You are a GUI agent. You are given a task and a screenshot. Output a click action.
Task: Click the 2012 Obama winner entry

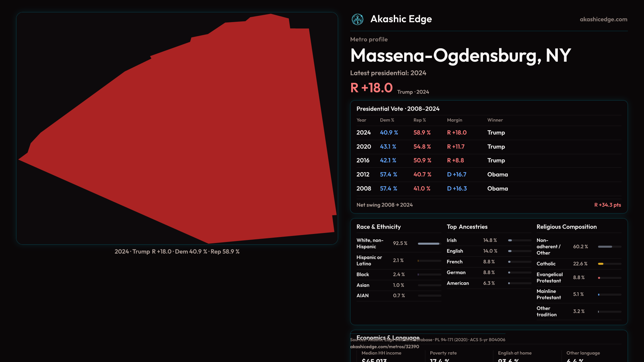[497, 175]
